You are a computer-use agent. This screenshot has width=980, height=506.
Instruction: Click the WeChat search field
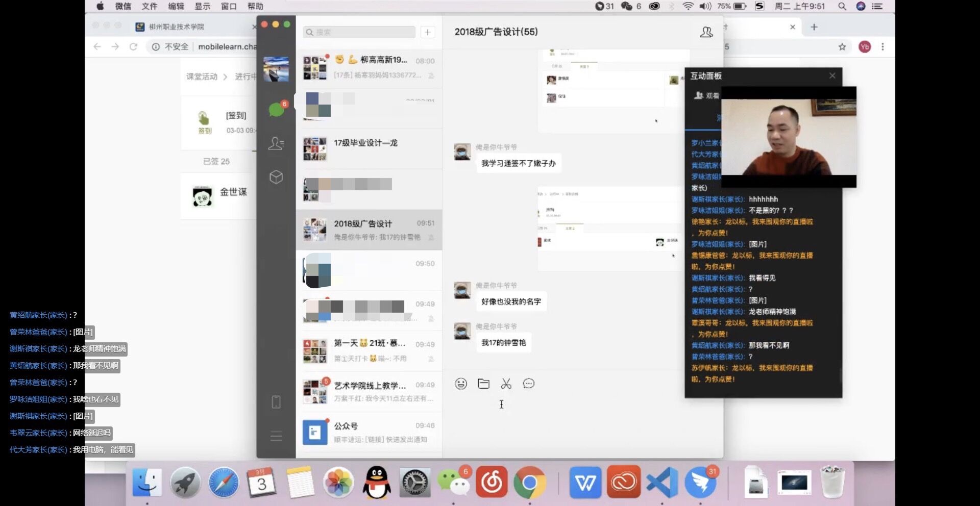[x=360, y=32]
